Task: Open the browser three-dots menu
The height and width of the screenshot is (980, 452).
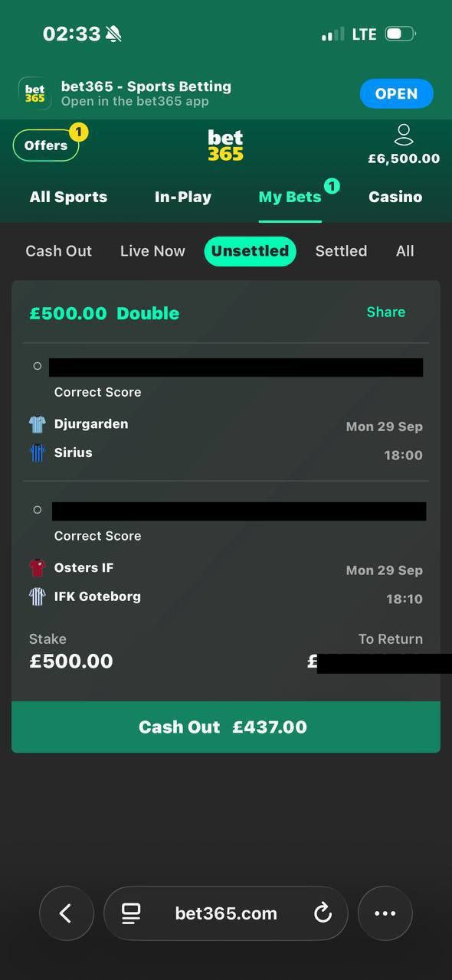Action: pyautogui.click(x=385, y=913)
